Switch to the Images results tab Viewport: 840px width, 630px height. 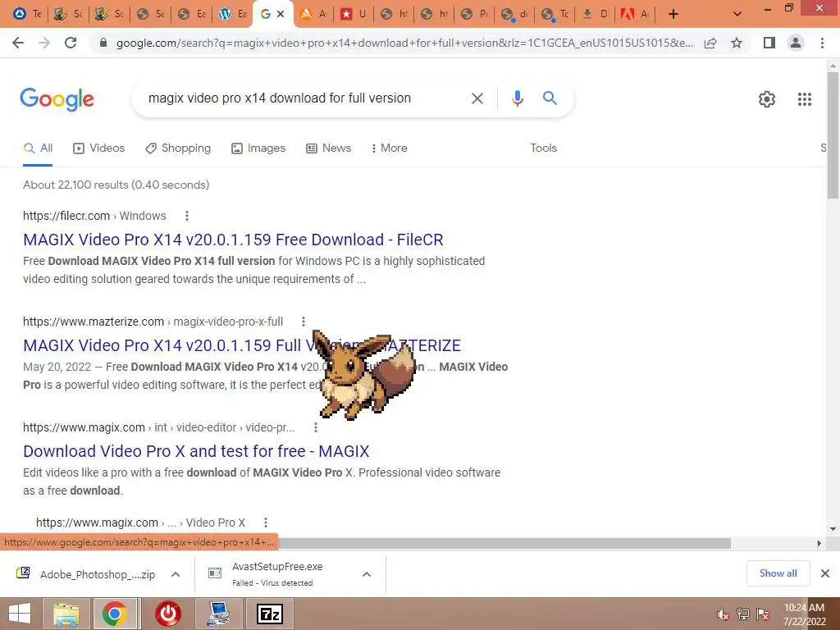click(258, 148)
